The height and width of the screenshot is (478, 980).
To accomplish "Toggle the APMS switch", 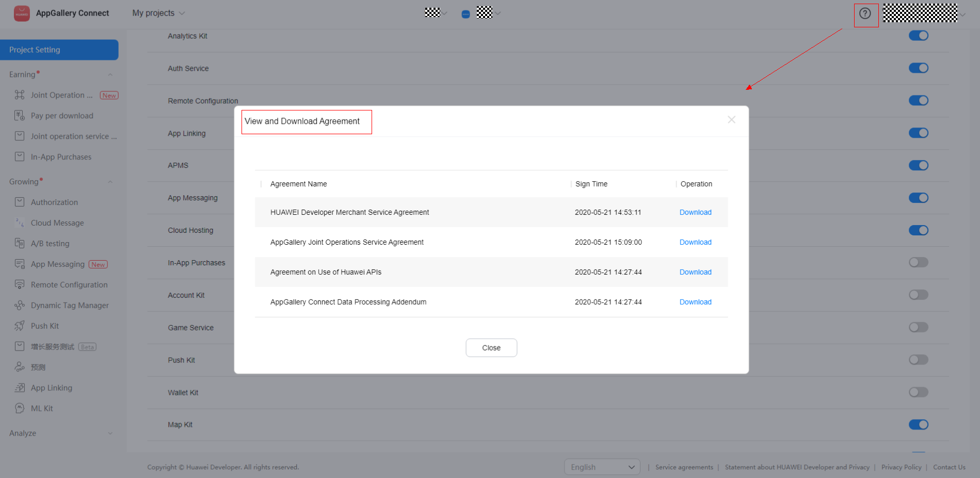I will pos(919,166).
